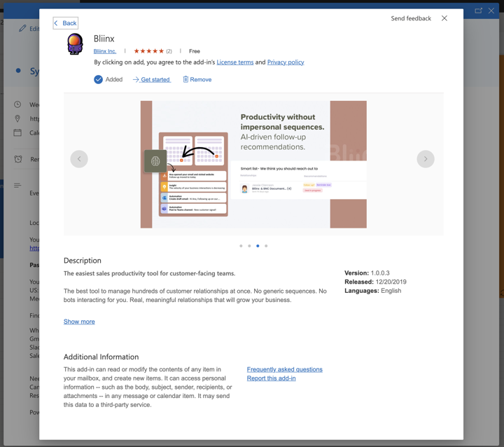Click the Edit pencil icon in background window

(x=22, y=28)
